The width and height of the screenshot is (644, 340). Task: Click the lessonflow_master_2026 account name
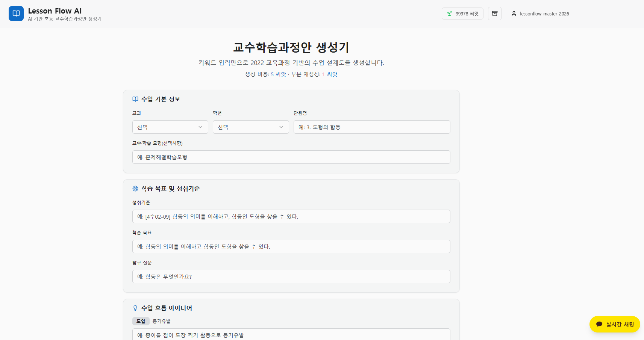544,14
